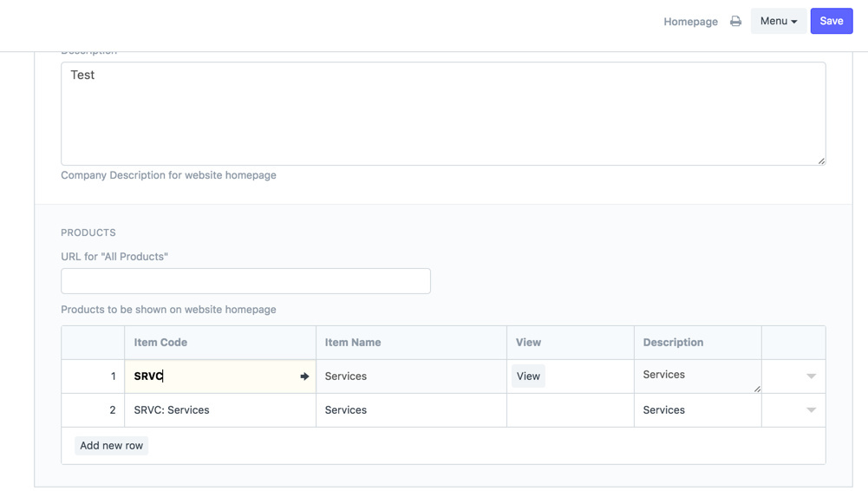Click Item Name Services in row 2
868x491 pixels.
click(x=411, y=410)
